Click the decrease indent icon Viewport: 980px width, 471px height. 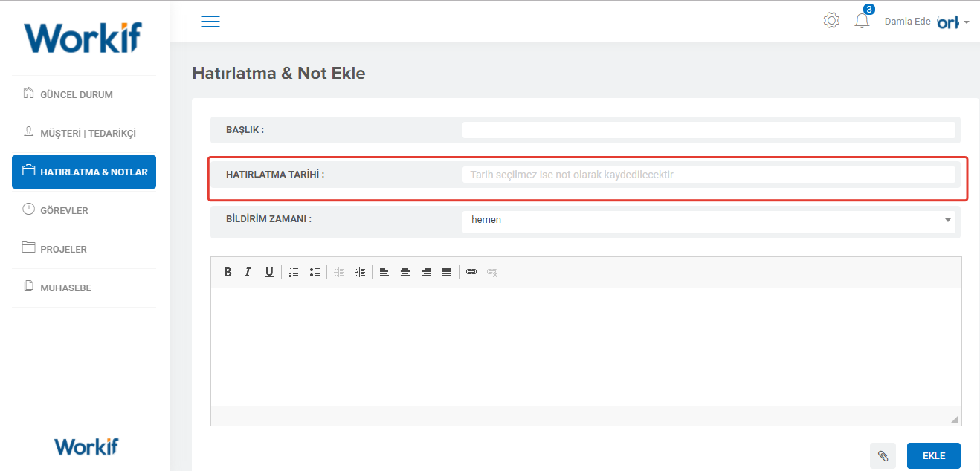pyautogui.click(x=339, y=272)
